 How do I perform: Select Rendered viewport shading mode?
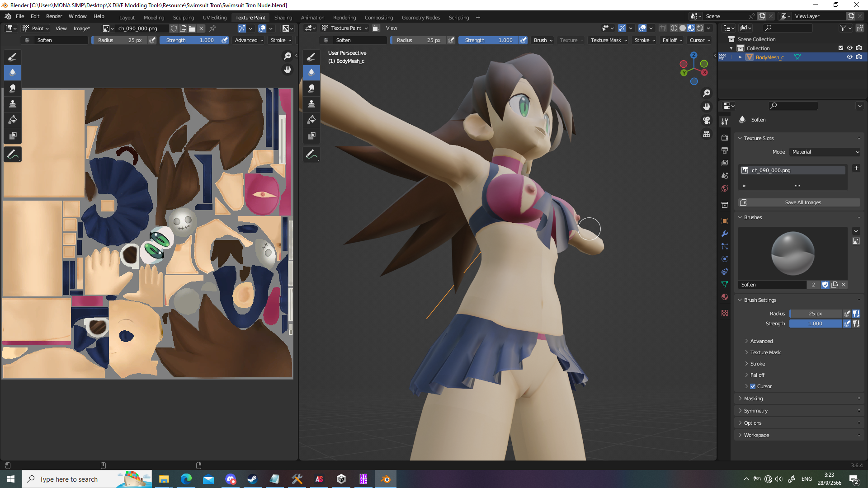tap(700, 28)
